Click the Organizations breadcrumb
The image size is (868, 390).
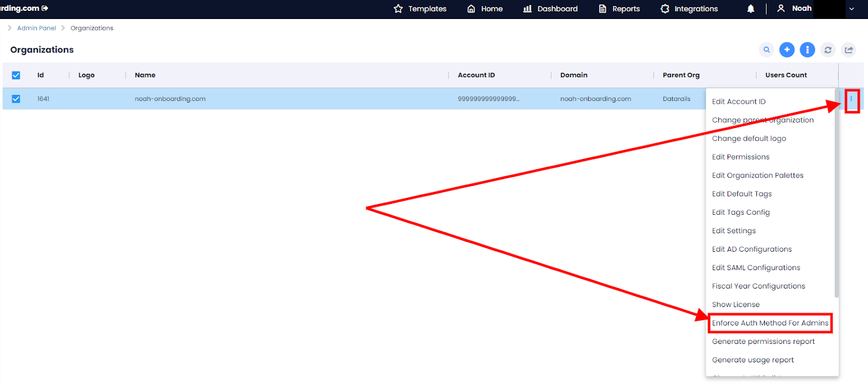click(x=92, y=28)
